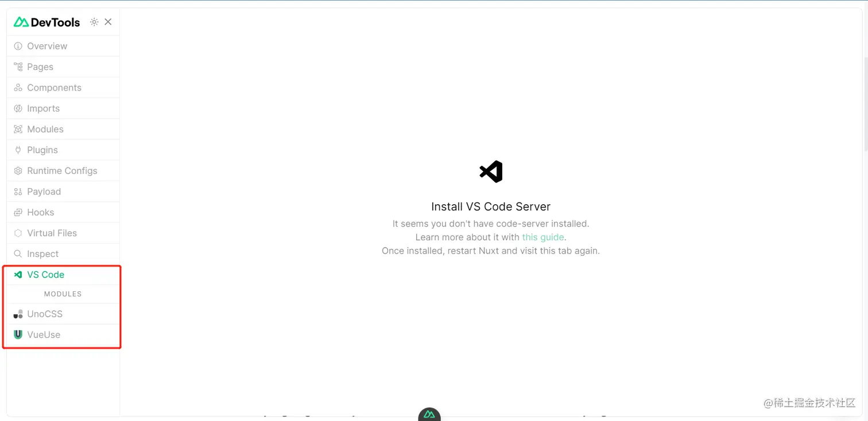Open the UnoCSS module tab
This screenshot has height=421, width=868.
(x=63, y=314)
